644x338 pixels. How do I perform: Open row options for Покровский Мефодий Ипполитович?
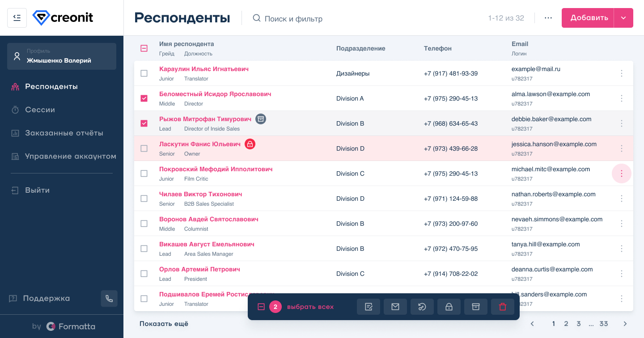622,173
